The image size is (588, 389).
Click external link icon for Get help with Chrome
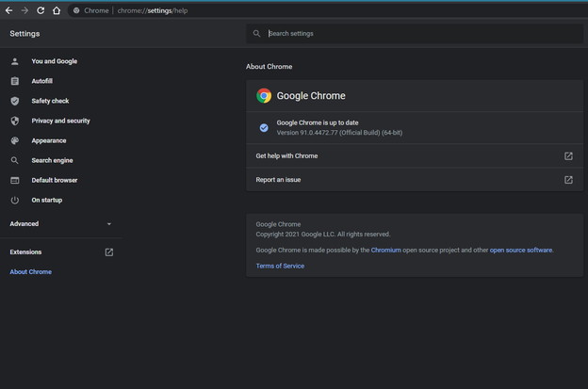tap(568, 156)
